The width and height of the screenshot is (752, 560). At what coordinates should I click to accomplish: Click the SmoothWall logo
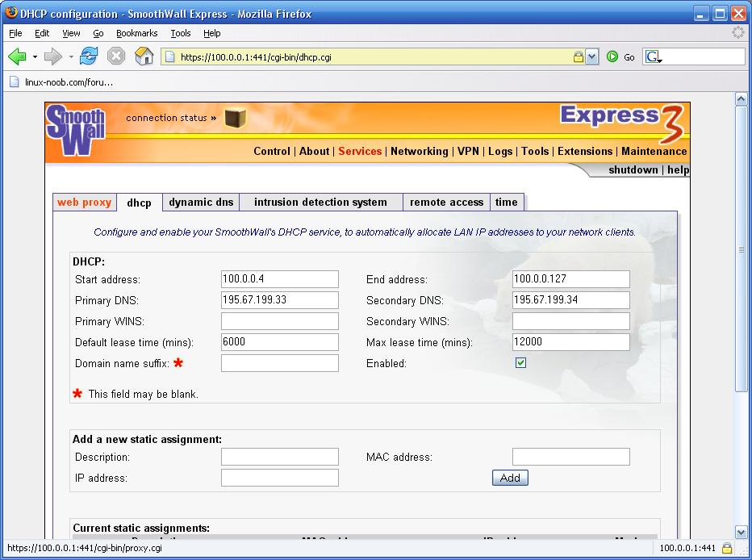76,131
